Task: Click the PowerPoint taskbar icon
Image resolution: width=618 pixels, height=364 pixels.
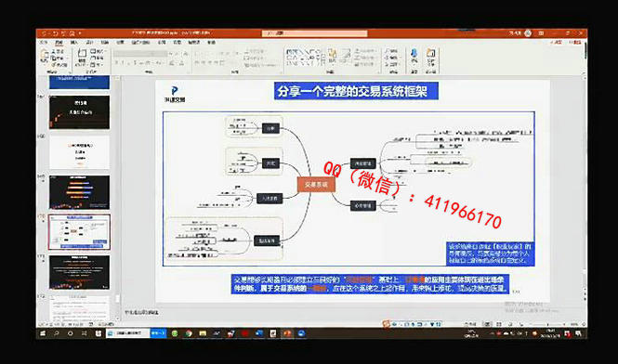Action: pos(287,333)
